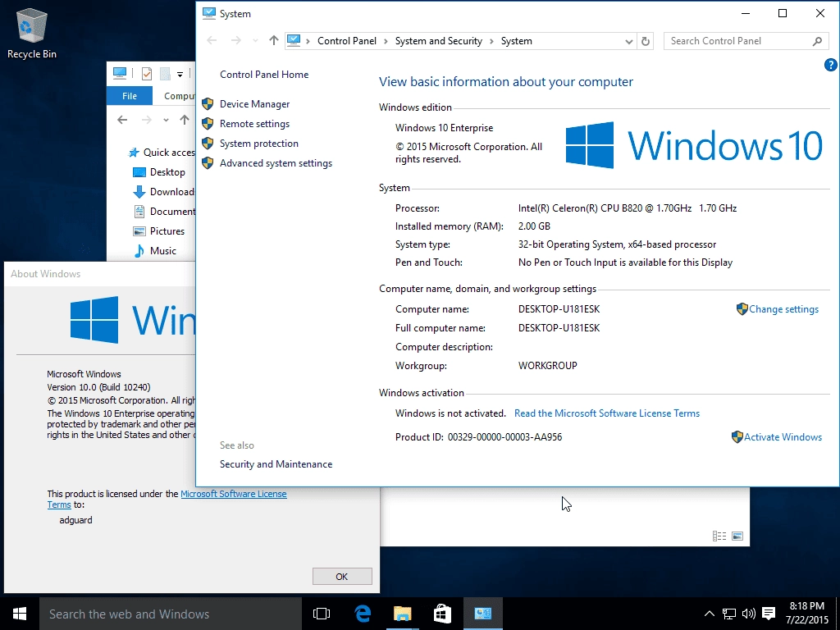Refresh the System Control Panel page
840x630 pixels.
click(646, 41)
